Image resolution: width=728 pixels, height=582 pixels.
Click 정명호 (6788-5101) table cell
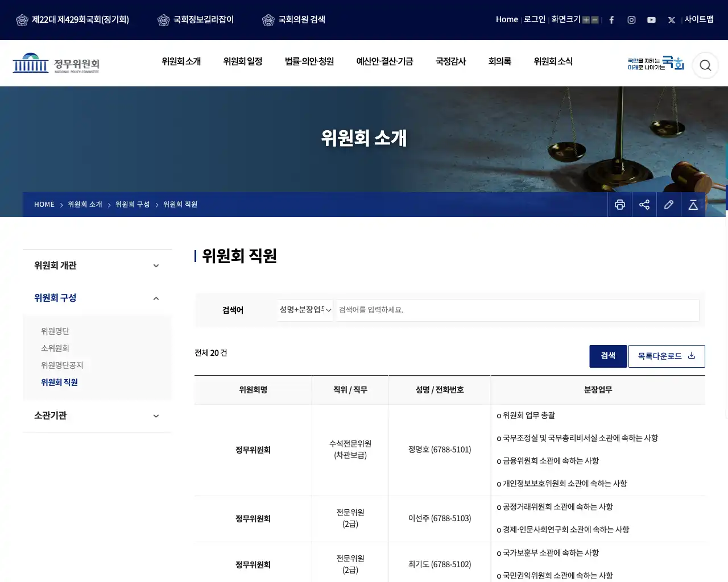point(440,450)
